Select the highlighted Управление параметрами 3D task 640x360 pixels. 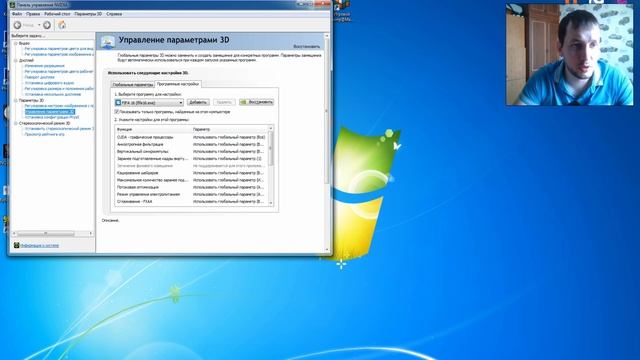pos(50,111)
